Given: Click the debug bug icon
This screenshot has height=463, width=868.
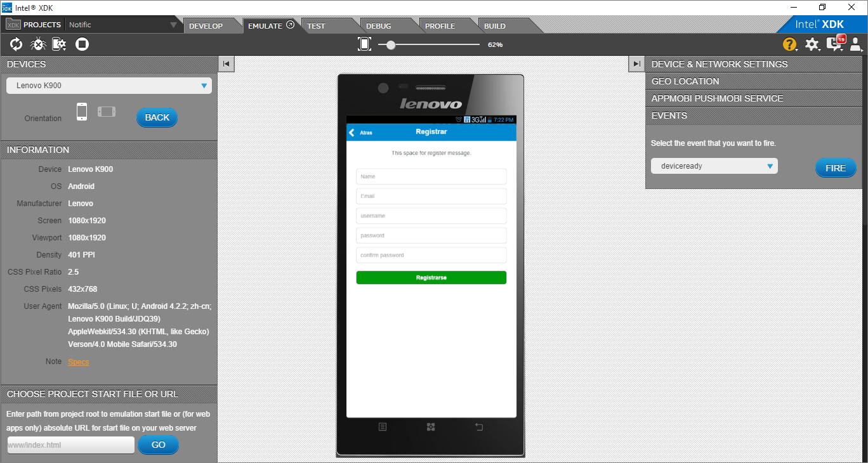Looking at the screenshot, I should pyautogui.click(x=38, y=44).
